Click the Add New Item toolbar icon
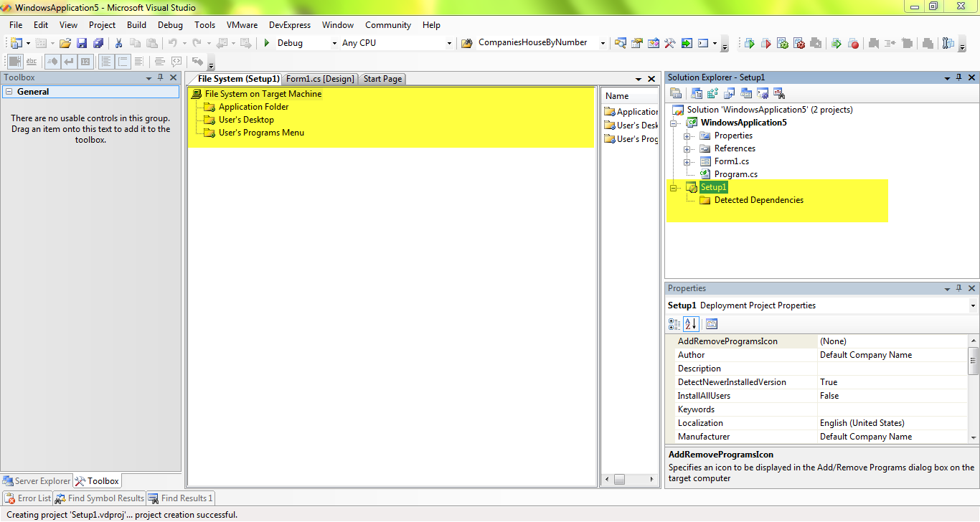 [41, 43]
